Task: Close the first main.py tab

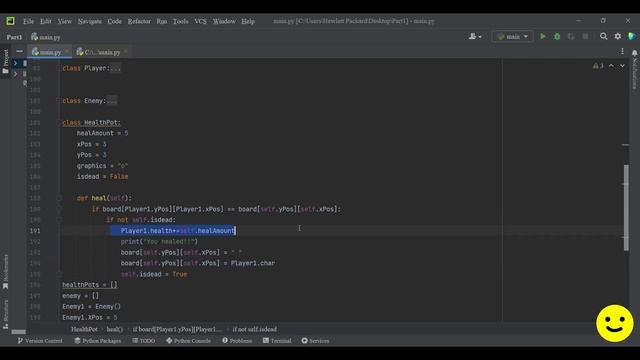Action: point(67,51)
